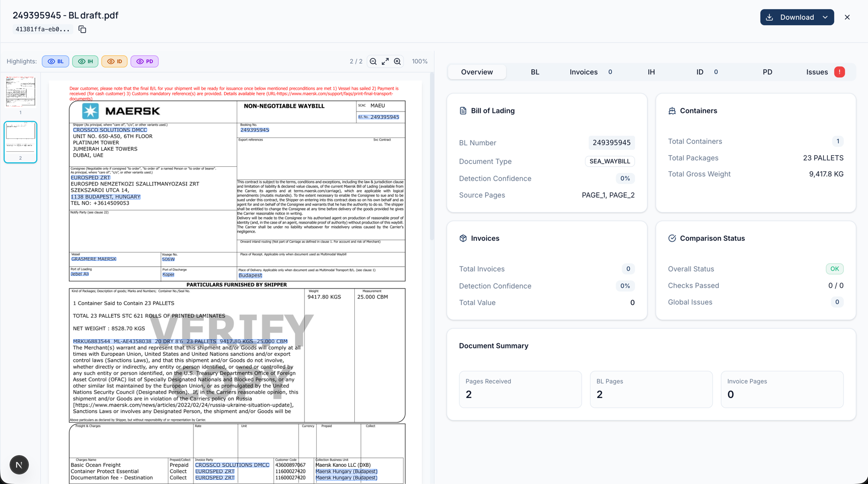Click the SEA_WAYBILL document type badge

pyautogui.click(x=610, y=161)
